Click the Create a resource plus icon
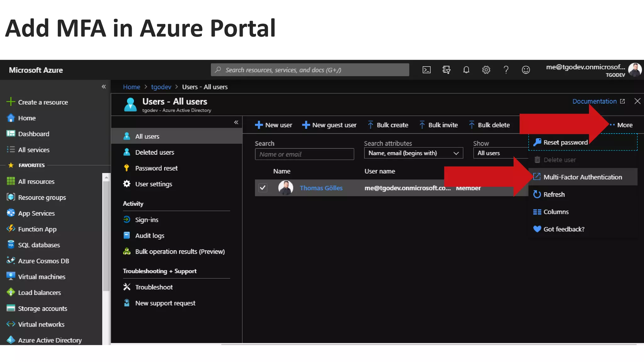644x362 pixels. tap(11, 101)
